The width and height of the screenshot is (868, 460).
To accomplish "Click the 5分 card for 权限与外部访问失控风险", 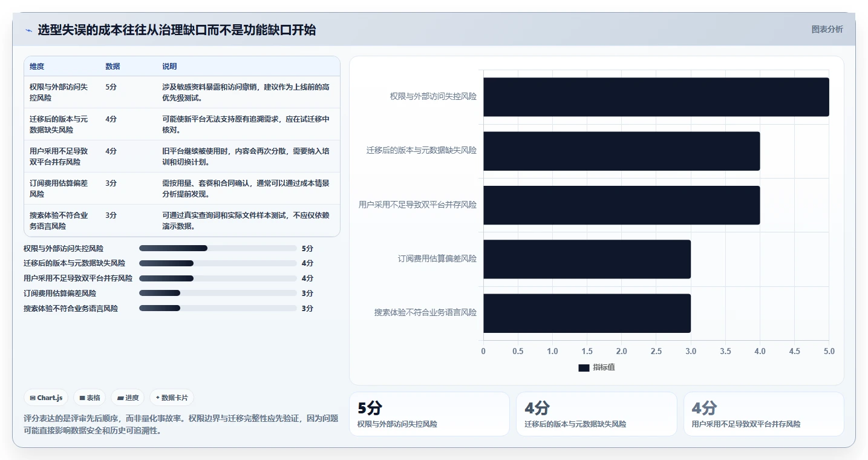I will coord(429,414).
